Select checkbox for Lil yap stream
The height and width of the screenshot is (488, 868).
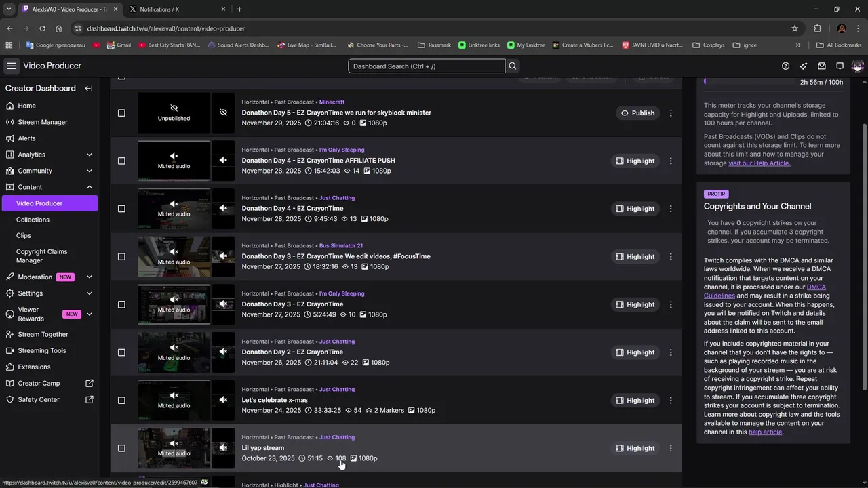point(121,448)
